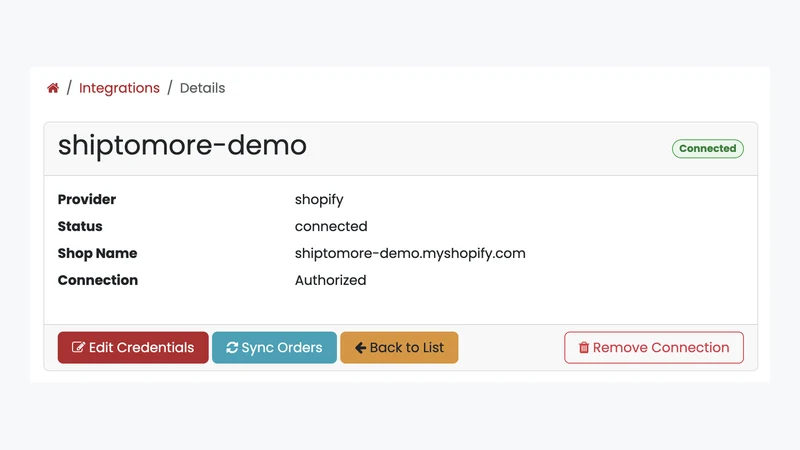This screenshot has width=800, height=450.
Task: Select the connected status value
Action: [x=331, y=227]
